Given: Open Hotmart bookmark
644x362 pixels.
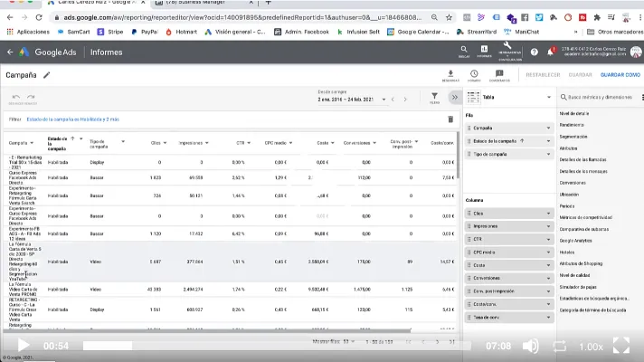Looking at the screenshot, I should point(181,32).
